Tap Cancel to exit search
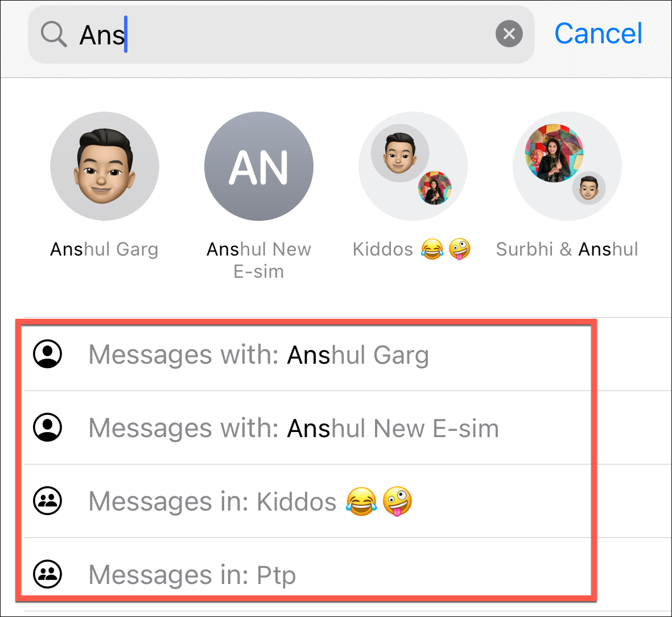The image size is (672, 617). [x=598, y=34]
